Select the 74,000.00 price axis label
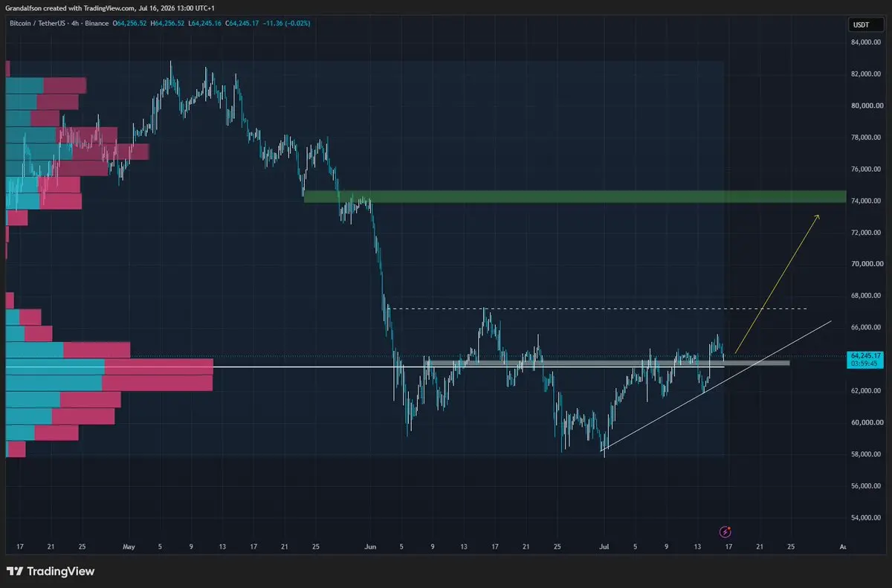The image size is (892, 588). click(867, 201)
